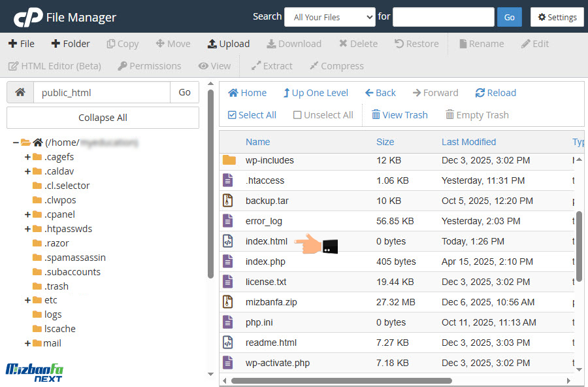Image resolution: width=588 pixels, height=387 pixels.
Task: Sort files by Last Modified column
Action: pos(468,142)
